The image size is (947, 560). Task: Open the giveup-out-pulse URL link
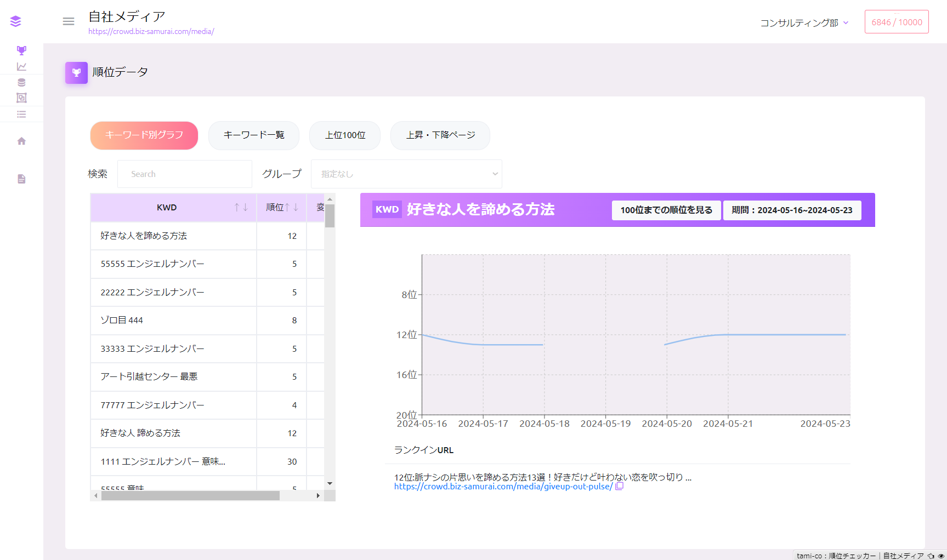[503, 486]
